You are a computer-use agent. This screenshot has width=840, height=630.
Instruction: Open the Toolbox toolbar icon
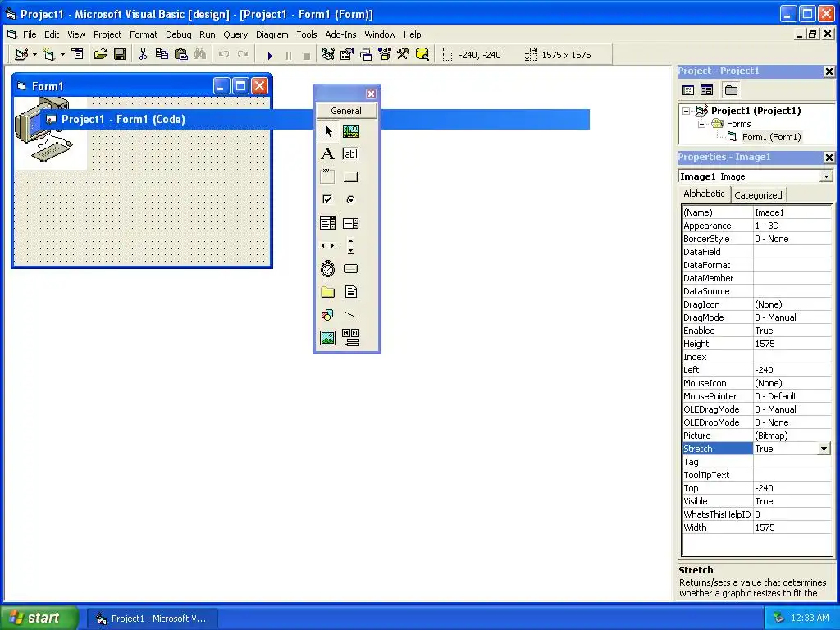404,55
